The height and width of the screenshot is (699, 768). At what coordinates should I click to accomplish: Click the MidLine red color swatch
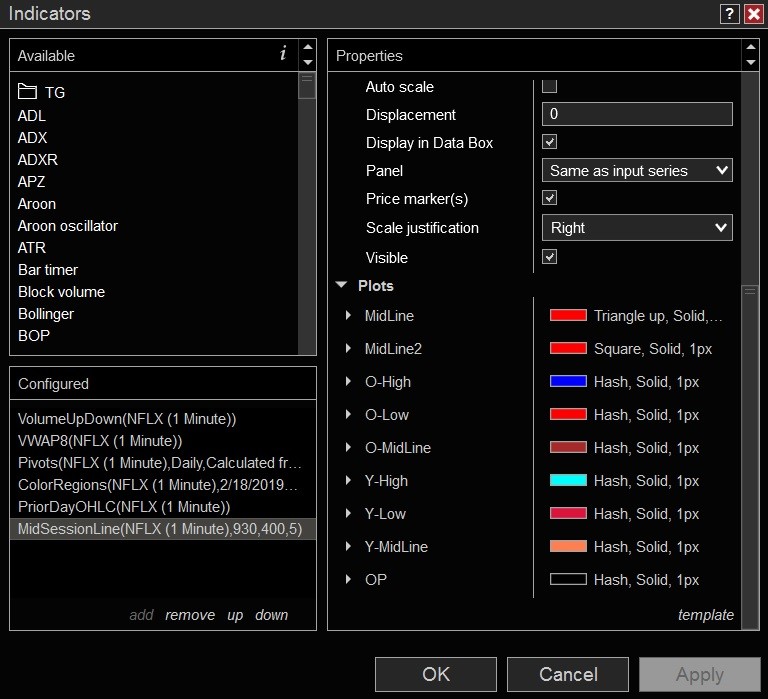[x=568, y=315]
